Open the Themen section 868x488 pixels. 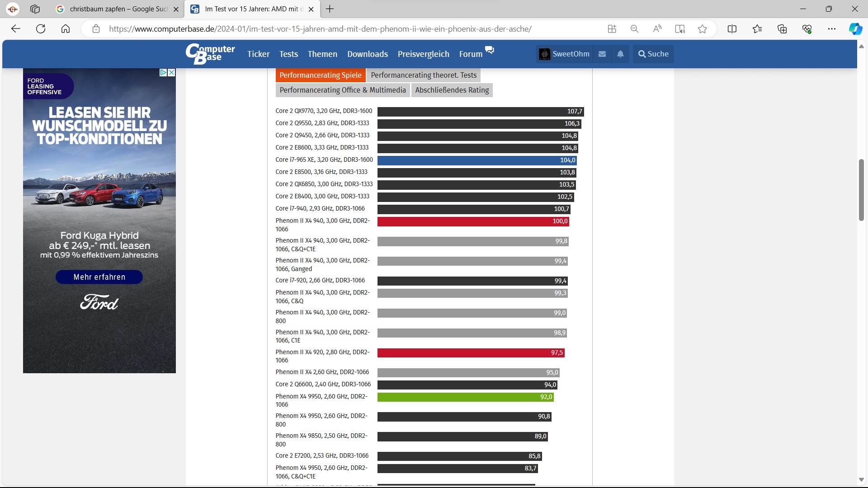[322, 54]
